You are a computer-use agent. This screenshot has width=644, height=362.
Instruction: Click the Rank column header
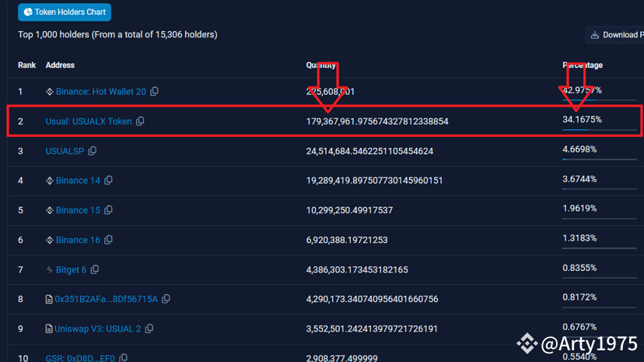[x=26, y=65]
